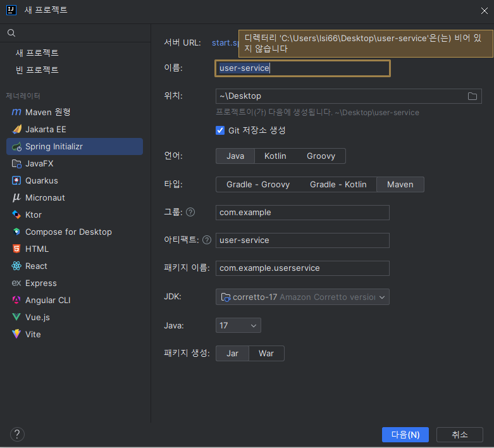Click the Express ex icon
Viewport: 494px width, 448px height.
coord(16,283)
